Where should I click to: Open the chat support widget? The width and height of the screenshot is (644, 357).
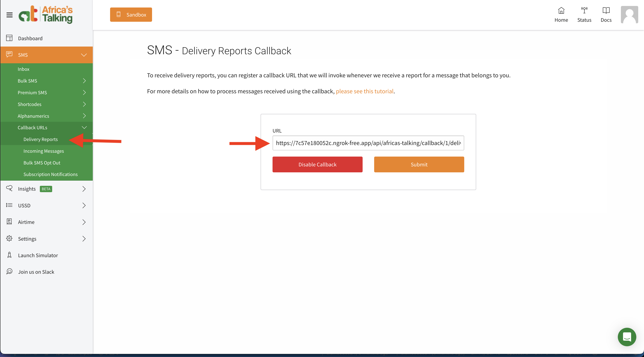(627, 337)
